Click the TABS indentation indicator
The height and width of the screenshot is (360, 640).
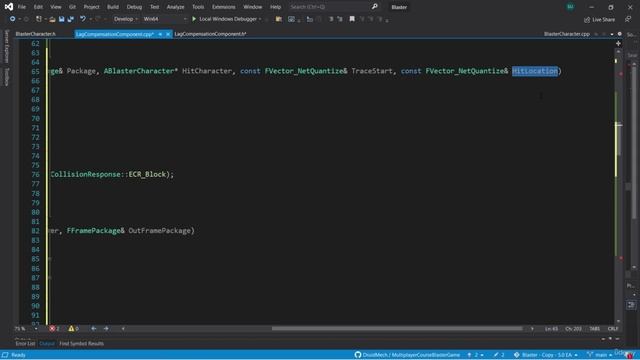[595, 329]
